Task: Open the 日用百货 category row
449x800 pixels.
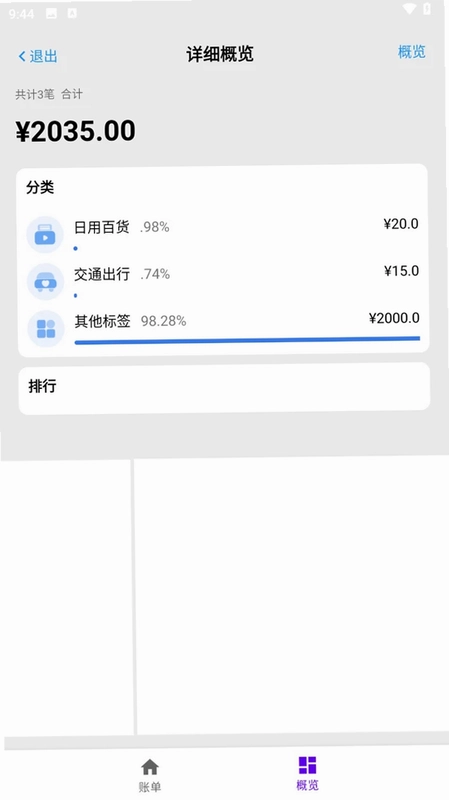Action: pos(223,235)
